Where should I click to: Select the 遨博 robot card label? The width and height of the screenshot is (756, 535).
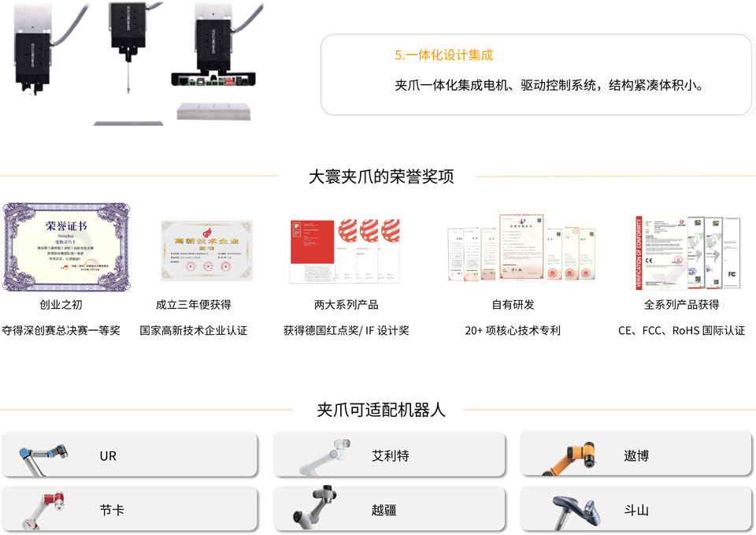[636, 455]
